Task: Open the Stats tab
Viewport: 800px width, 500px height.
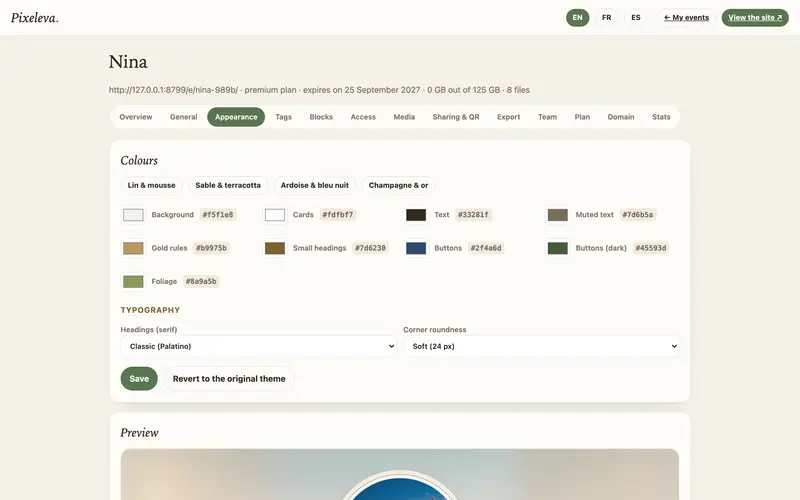Action: coord(661,117)
